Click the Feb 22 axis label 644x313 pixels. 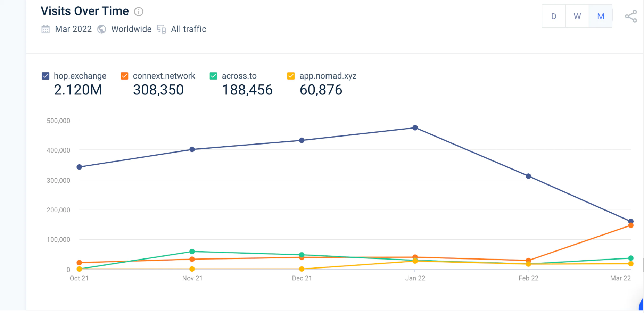(528, 278)
